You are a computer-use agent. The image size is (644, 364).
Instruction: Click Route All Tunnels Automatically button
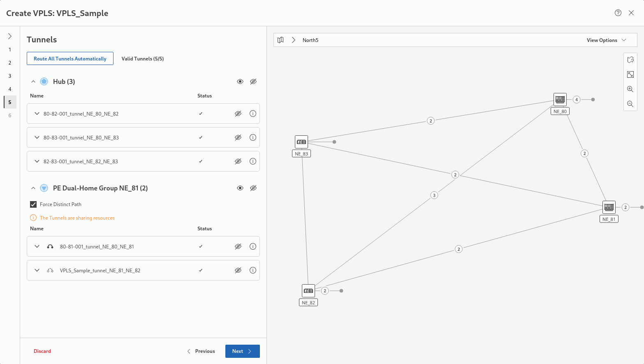(70, 58)
